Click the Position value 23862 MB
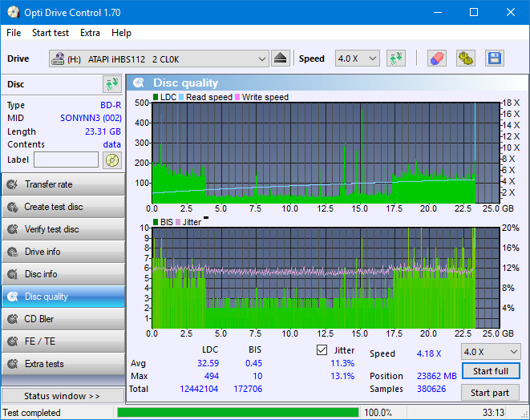This screenshot has height=420, width=530. point(437,376)
